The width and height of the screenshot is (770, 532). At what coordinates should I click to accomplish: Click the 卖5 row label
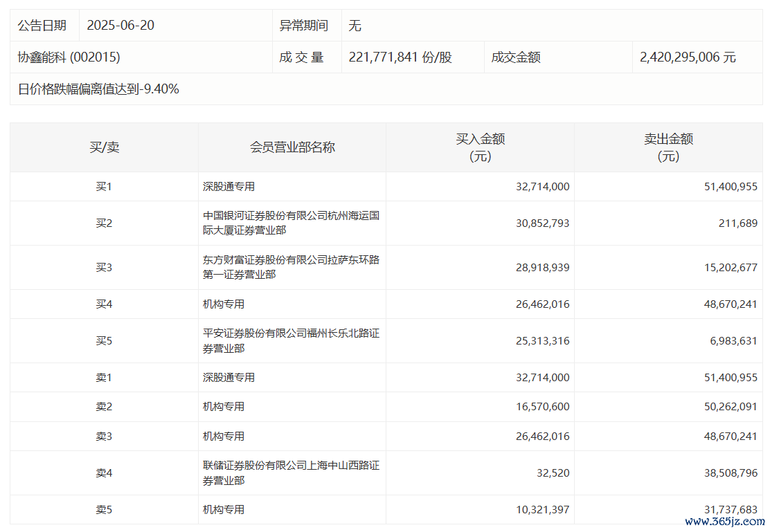point(104,510)
